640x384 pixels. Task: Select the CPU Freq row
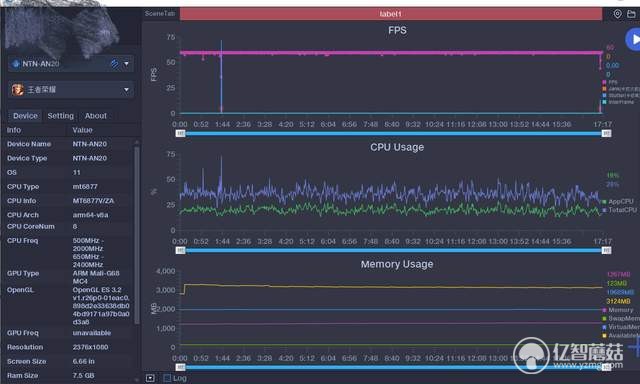[69, 252]
